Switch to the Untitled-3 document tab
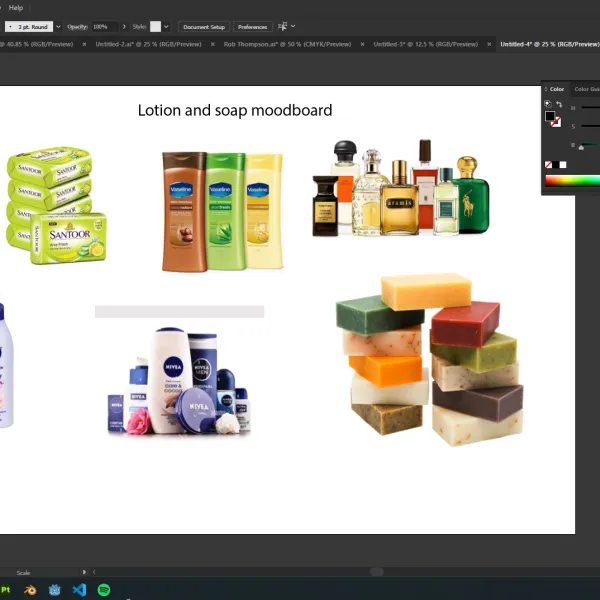 (x=426, y=44)
